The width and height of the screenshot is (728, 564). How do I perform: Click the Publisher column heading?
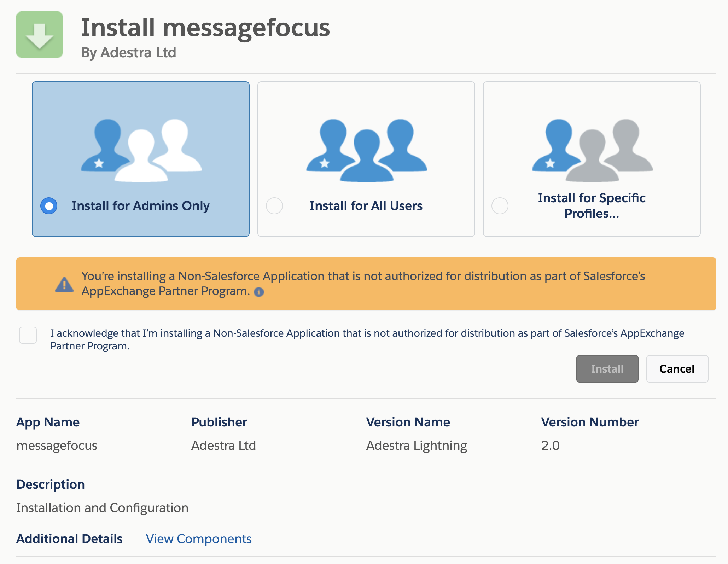(219, 422)
